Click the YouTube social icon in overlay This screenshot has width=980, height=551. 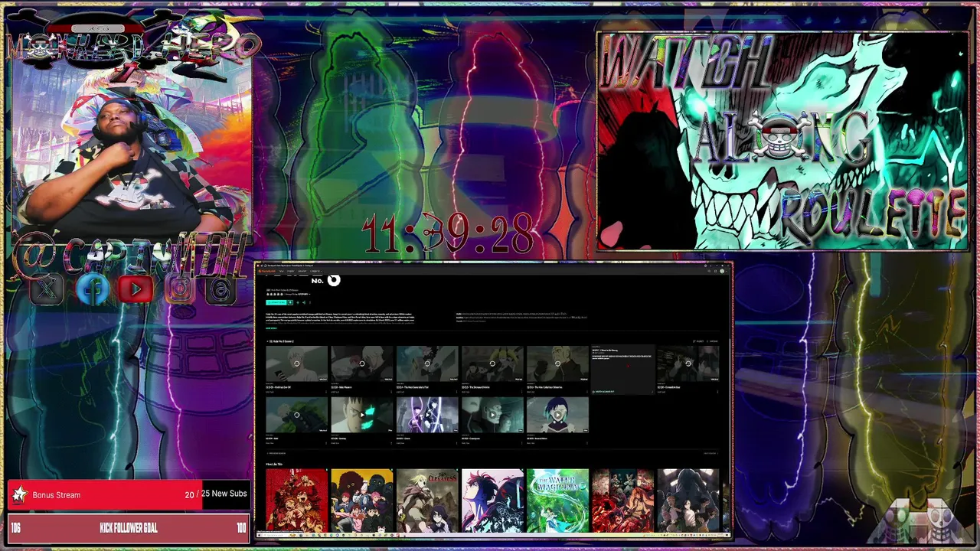pos(136,289)
